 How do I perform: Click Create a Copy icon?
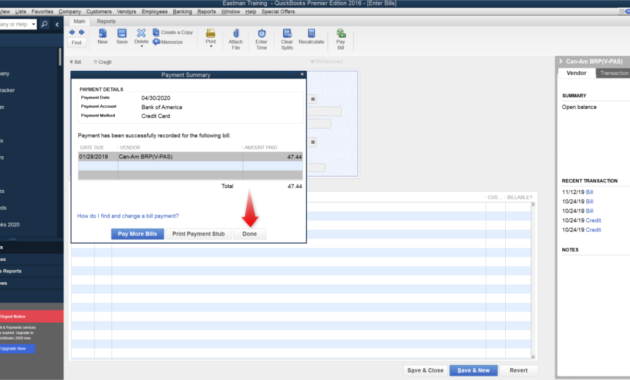(156, 32)
